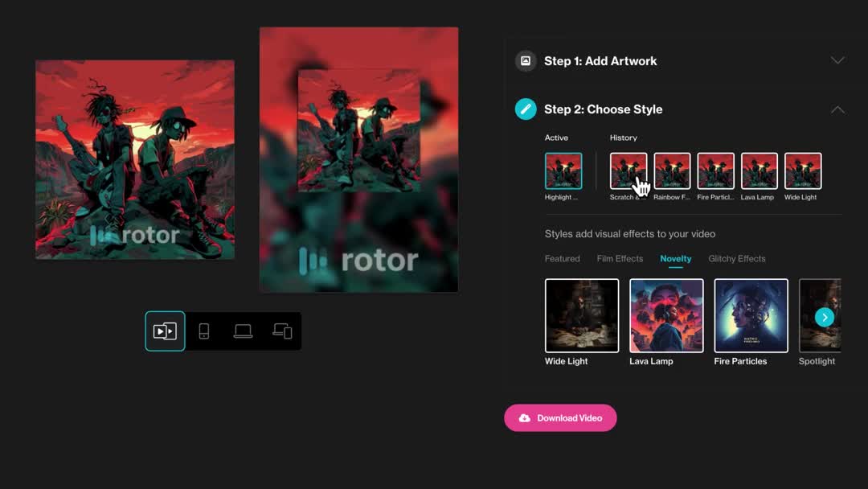
Task: Switch to laptop preview icon
Action: coord(243,331)
